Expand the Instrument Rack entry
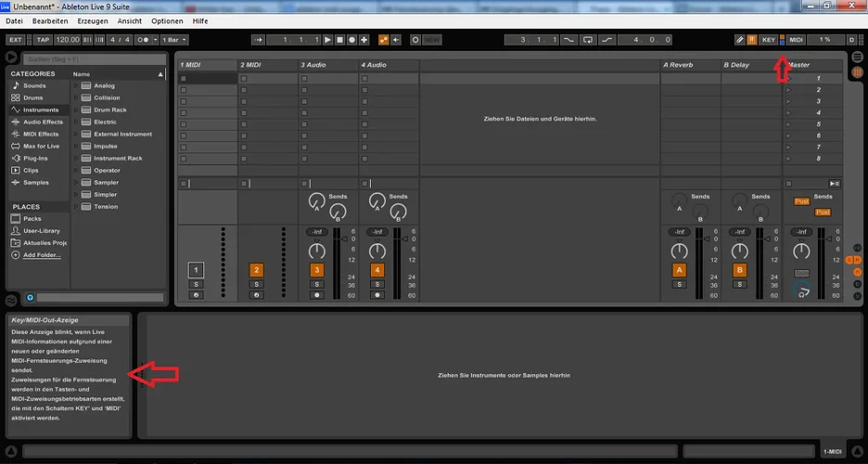Image resolution: width=868 pixels, height=464 pixels. [x=76, y=159]
